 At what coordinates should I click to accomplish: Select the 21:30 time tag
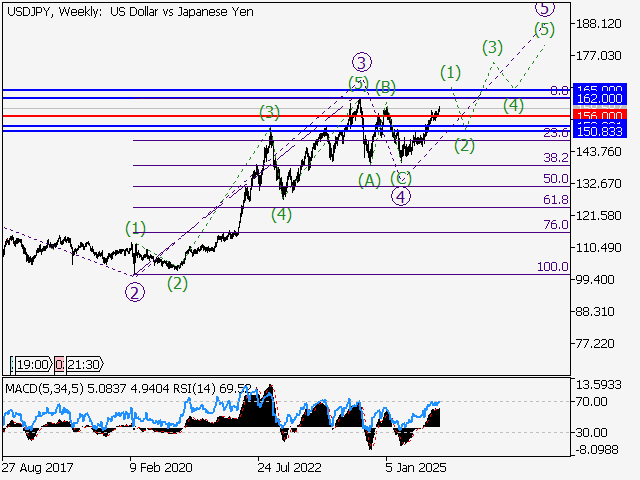[x=83, y=366]
